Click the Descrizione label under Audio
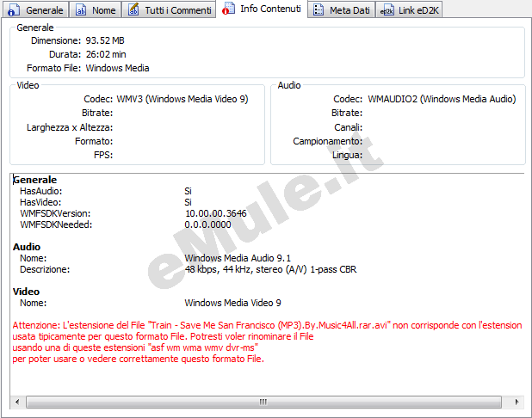 click(45, 269)
